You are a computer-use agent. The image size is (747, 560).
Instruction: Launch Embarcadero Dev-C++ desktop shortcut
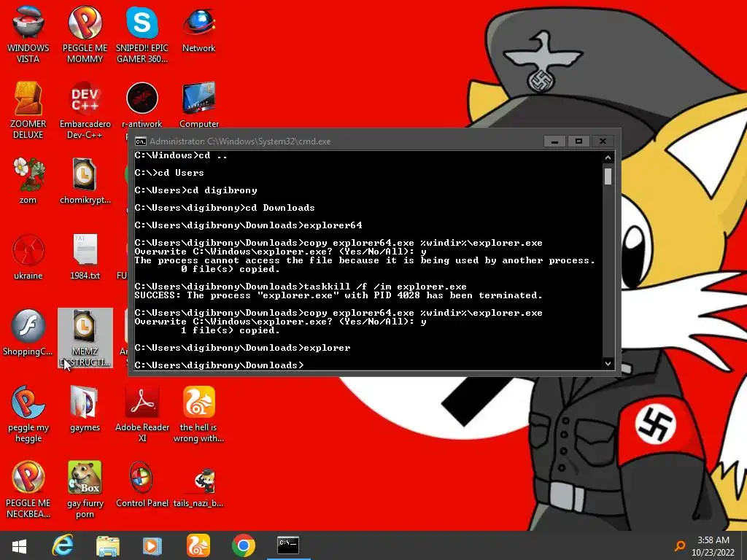coord(85,111)
